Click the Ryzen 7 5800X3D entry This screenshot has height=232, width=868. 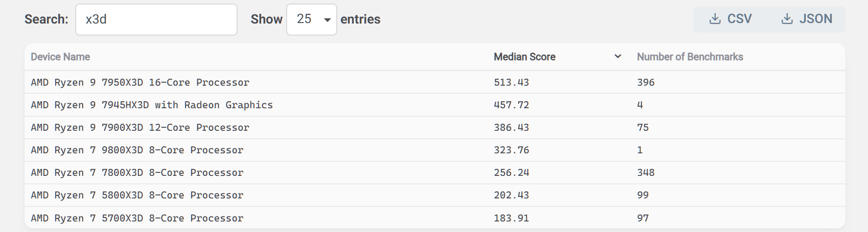137,195
